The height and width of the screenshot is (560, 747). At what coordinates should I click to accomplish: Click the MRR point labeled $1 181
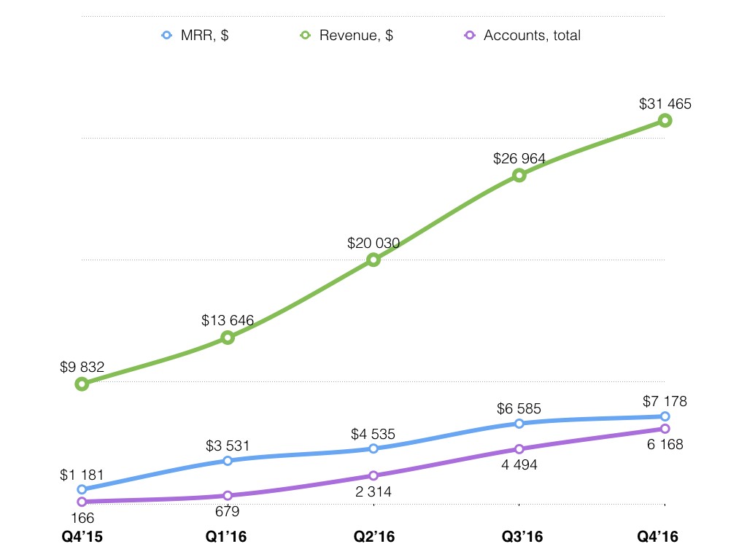[x=82, y=489]
